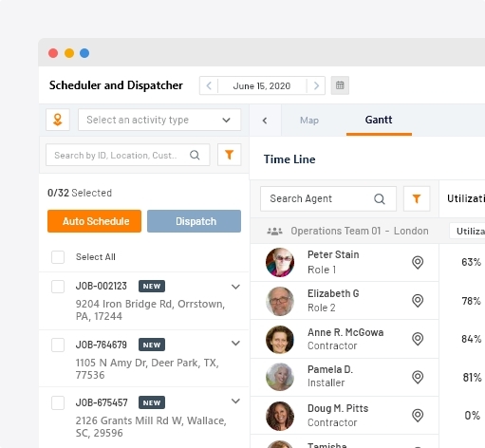Screen dimensions: 485x448
Task: Tick checkbox for JOB-675457
Action: 58,403
